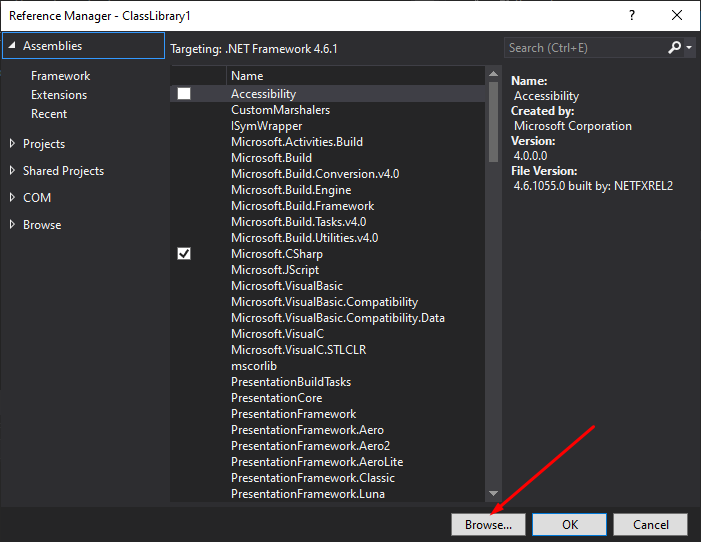Click the Cancel button
Image resolution: width=701 pixels, height=542 pixels.
(x=650, y=524)
